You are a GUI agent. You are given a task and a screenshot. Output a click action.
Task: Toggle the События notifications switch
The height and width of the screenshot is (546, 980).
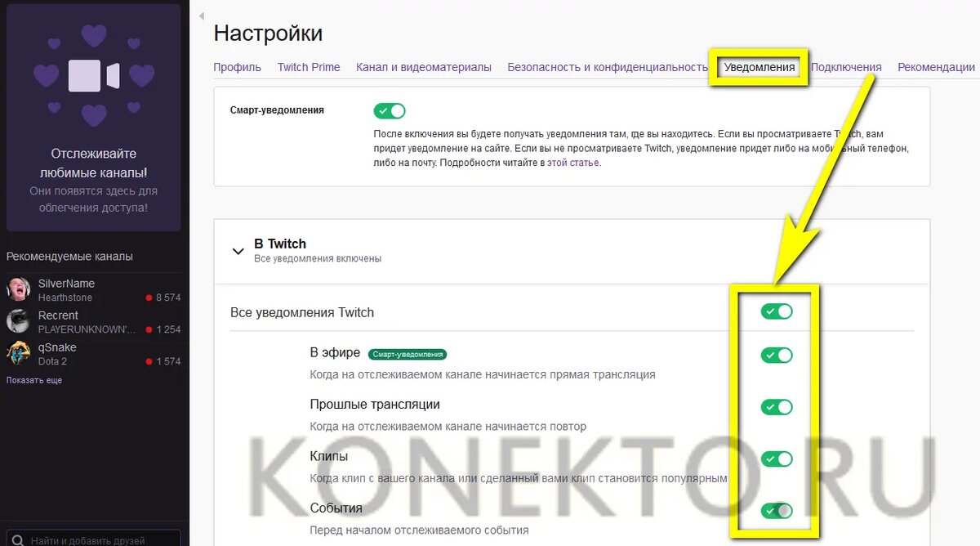pyautogui.click(x=777, y=510)
